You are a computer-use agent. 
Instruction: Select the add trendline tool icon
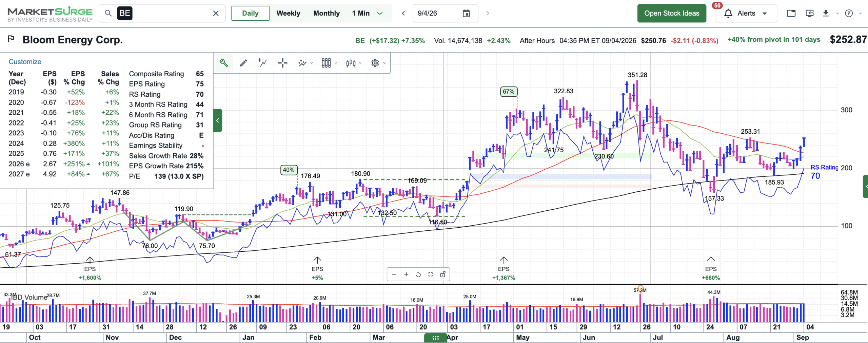tap(263, 63)
